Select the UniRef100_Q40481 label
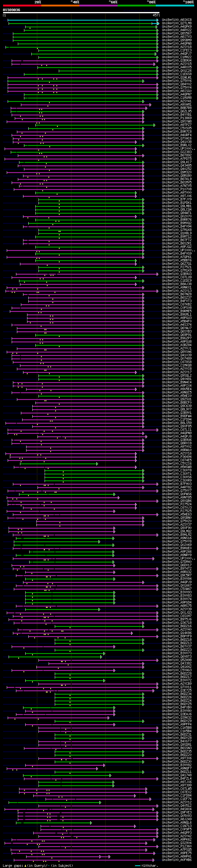197x868 pixels. 177,379
